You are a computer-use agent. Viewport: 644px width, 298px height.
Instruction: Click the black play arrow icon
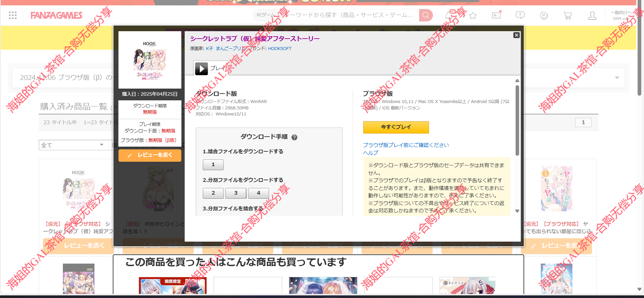click(201, 69)
